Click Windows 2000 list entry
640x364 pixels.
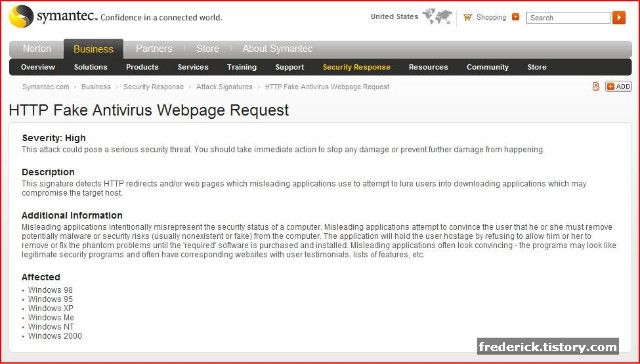(x=55, y=336)
